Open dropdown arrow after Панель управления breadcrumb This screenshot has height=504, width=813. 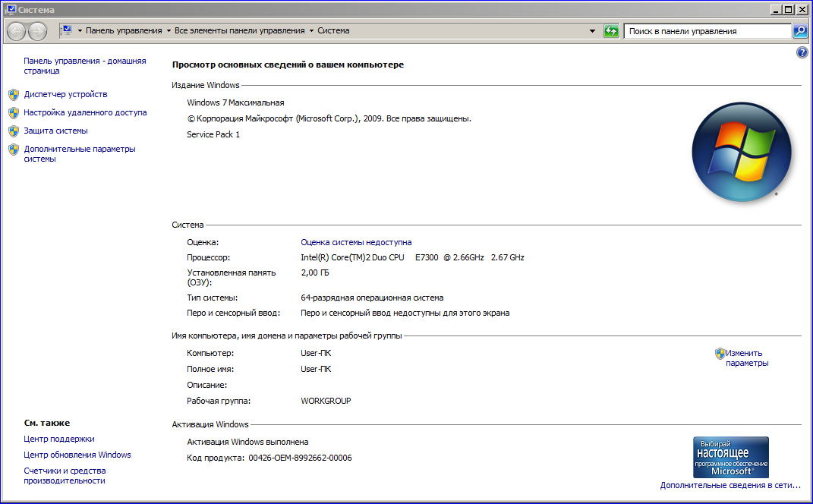[x=169, y=30]
